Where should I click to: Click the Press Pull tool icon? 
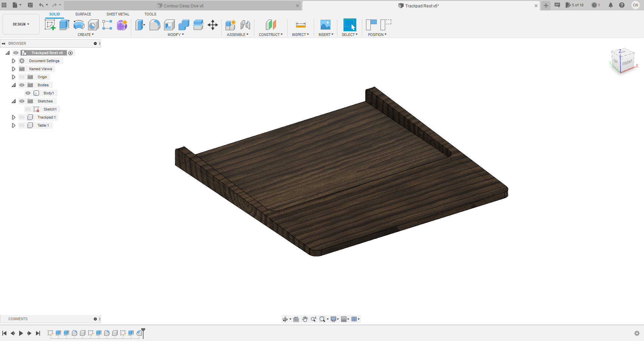[x=140, y=25]
